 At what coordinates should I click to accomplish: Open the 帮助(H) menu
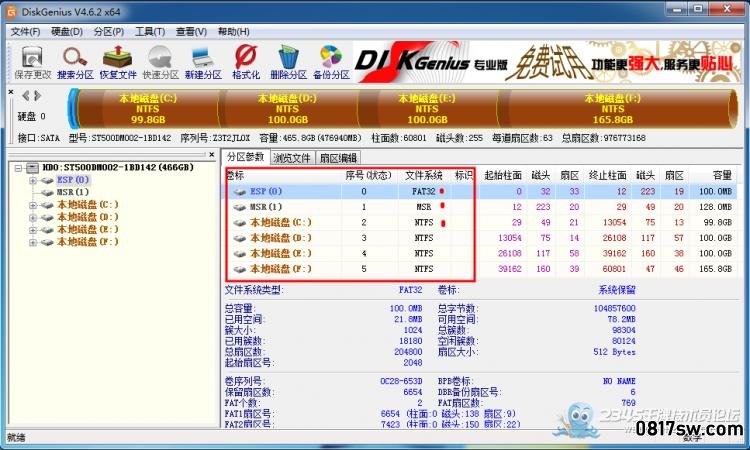[233, 32]
